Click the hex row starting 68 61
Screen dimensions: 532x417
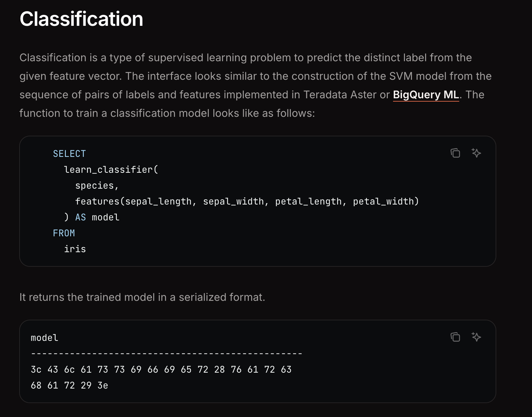tap(69, 386)
